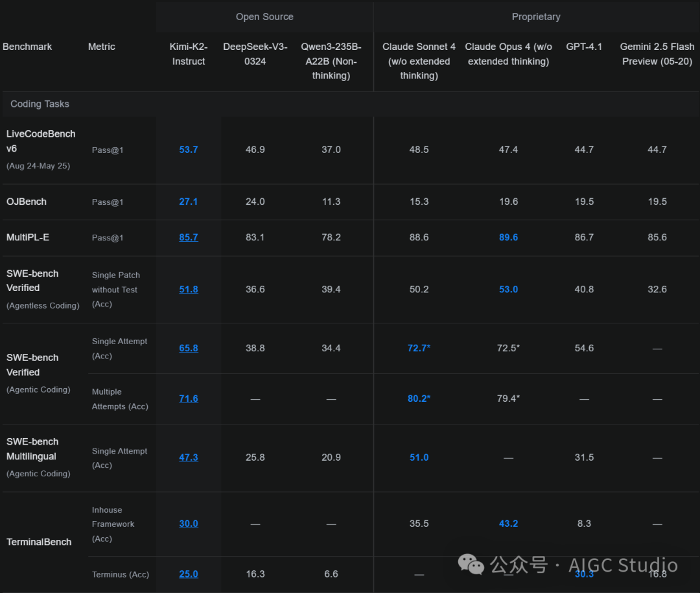Open the 85.7 MultiPL-E Kimi-K2 link
700x593 pixels.
189,238
